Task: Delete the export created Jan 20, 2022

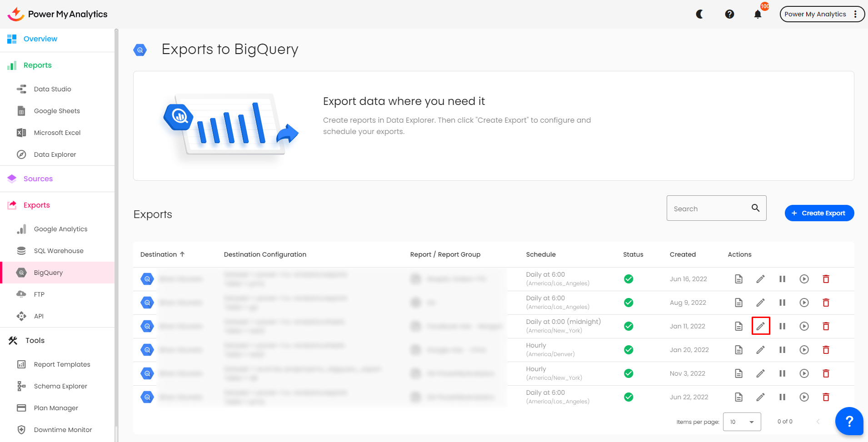Action: (x=826, y=350)
